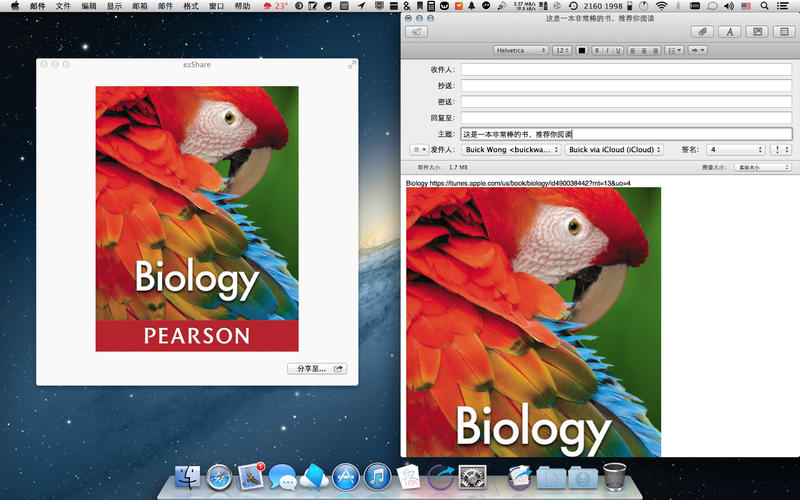
Task: Open the signature dropdown showing 4
Action: tap(735, 149)
